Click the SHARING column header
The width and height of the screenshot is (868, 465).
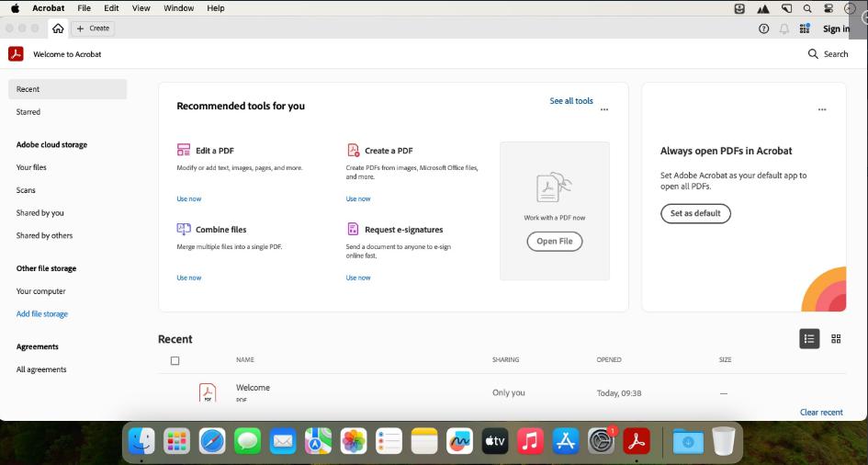[505, 360]
